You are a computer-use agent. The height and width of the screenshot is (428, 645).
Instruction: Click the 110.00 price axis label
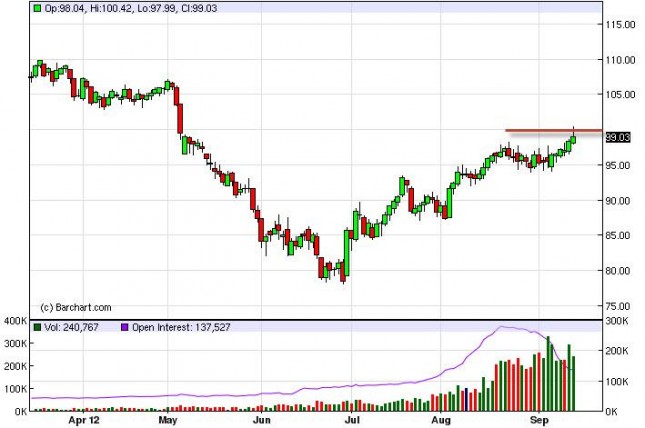(620, 60)
